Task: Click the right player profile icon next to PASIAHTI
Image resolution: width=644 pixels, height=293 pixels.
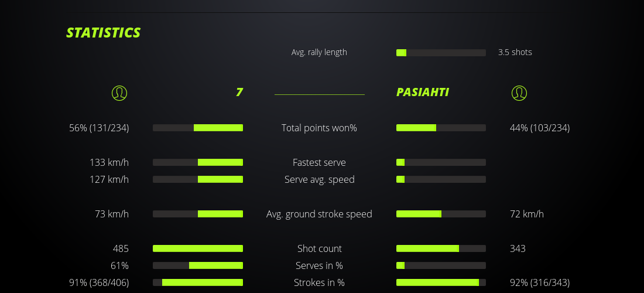Action: pos(519,93)
